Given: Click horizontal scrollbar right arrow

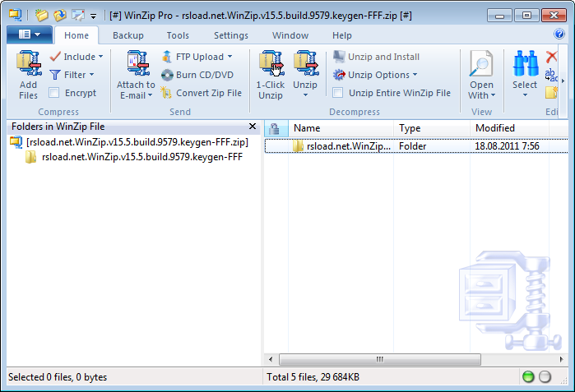Looking at the screenshot, I should coord(562,359).
